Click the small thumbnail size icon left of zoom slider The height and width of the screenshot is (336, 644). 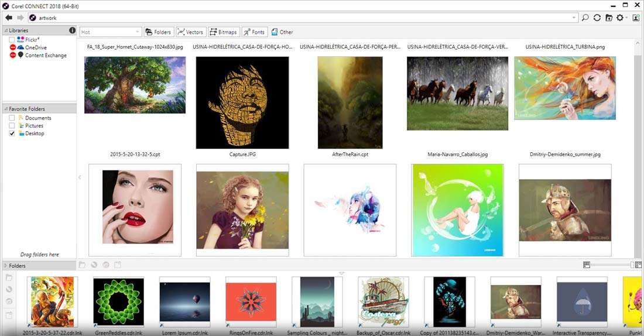click(587, 265)
